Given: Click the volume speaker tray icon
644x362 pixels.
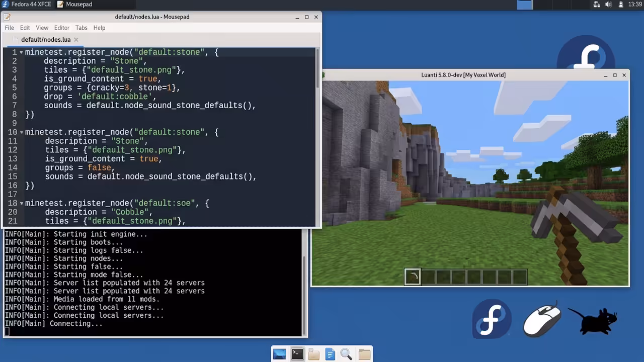Looking at the screenshot, I should (x=608, y=5).
